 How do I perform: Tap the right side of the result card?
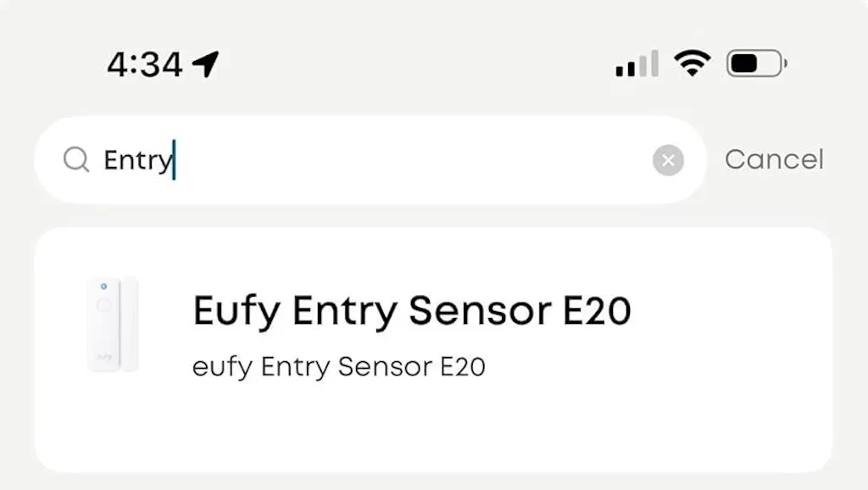coord(763,339)
